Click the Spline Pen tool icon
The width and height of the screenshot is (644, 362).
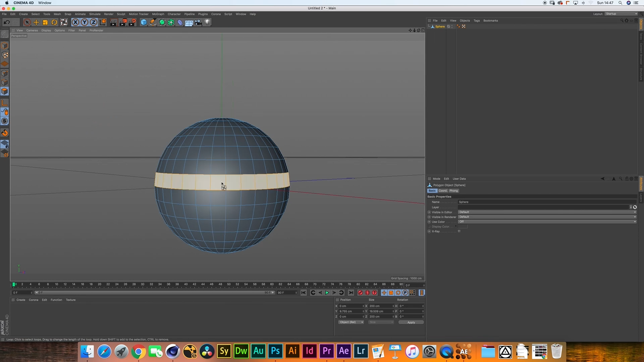153,22
